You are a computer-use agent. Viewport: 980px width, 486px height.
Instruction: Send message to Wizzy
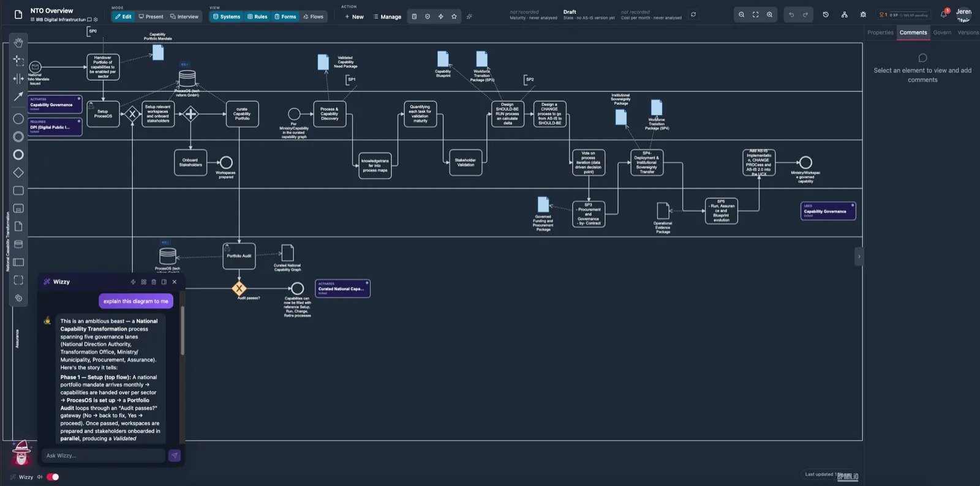pyautogui.click(x=175, y=455)
